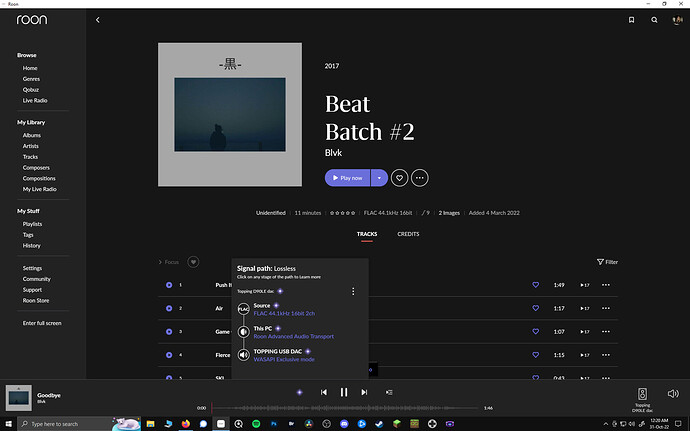The height and width of the screenshot is (431, 690).
Task: Open the three-dot menu in Signal path popup
Action: [353, 291]
